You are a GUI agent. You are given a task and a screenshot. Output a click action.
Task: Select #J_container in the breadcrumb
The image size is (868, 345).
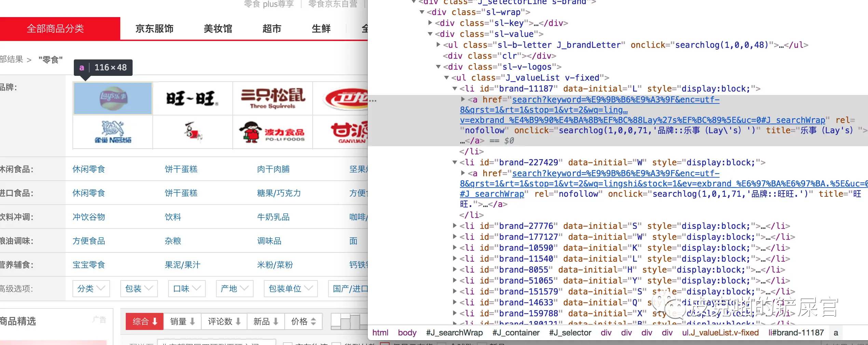coord(516,333)
